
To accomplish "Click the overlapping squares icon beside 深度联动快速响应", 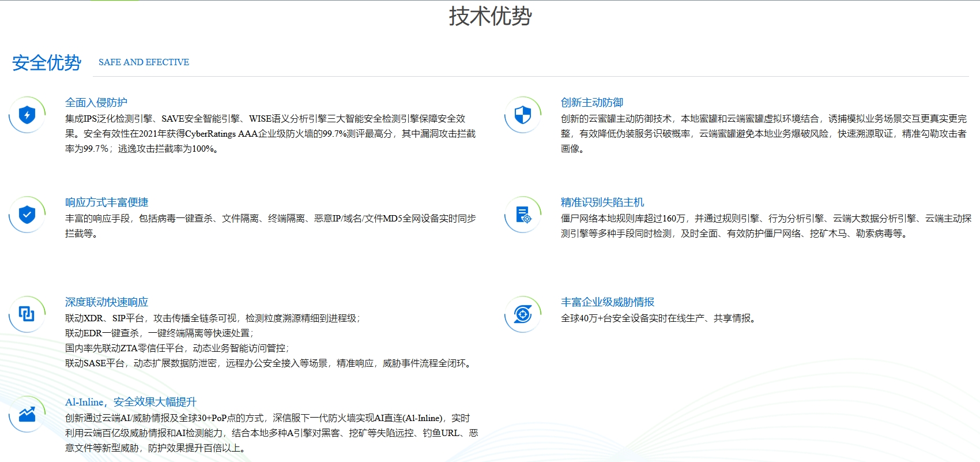I will [x=27, y=314].
